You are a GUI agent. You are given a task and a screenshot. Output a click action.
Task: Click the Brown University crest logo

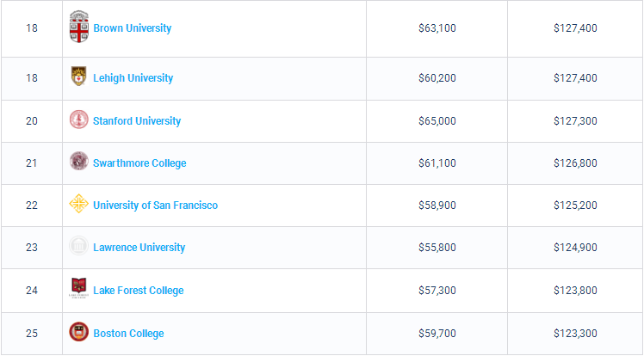78,28
